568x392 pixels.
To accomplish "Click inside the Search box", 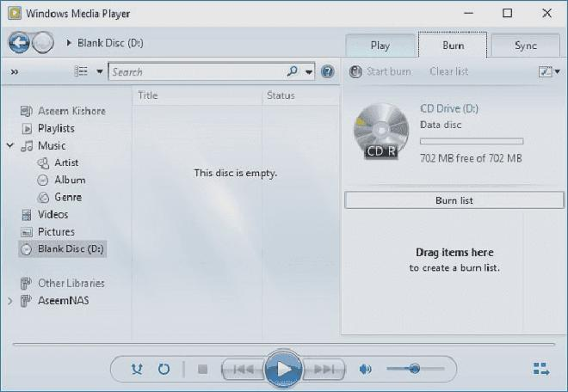I will click(197, 71).
